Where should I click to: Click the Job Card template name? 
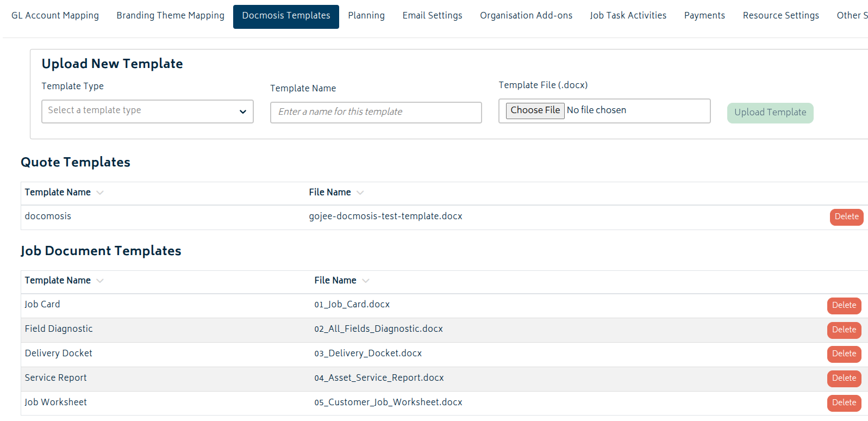tap(42, 305)
